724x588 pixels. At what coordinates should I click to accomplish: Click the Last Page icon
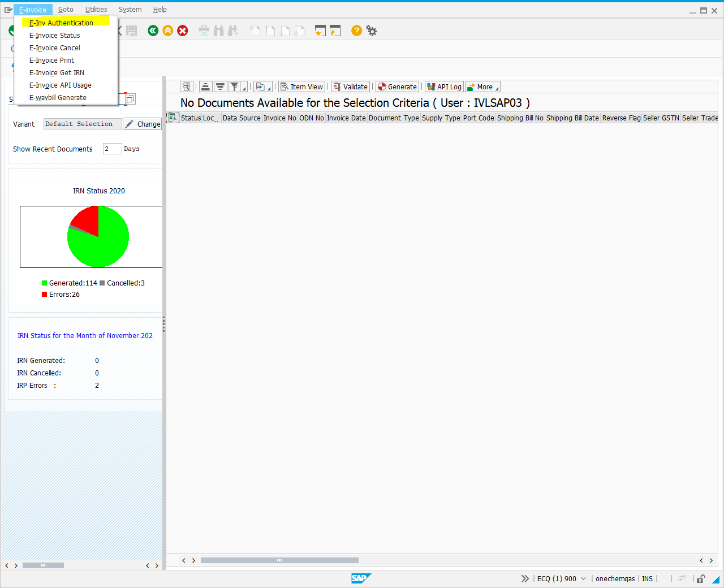(x=299, y=31)
